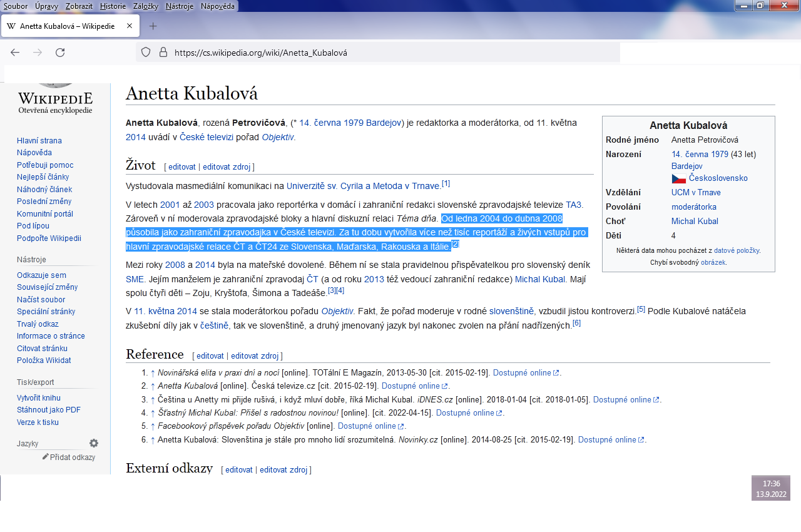The image size is (801, 532).
Task: Open Položka Wikidat link
Action: [x=44, y=361]
